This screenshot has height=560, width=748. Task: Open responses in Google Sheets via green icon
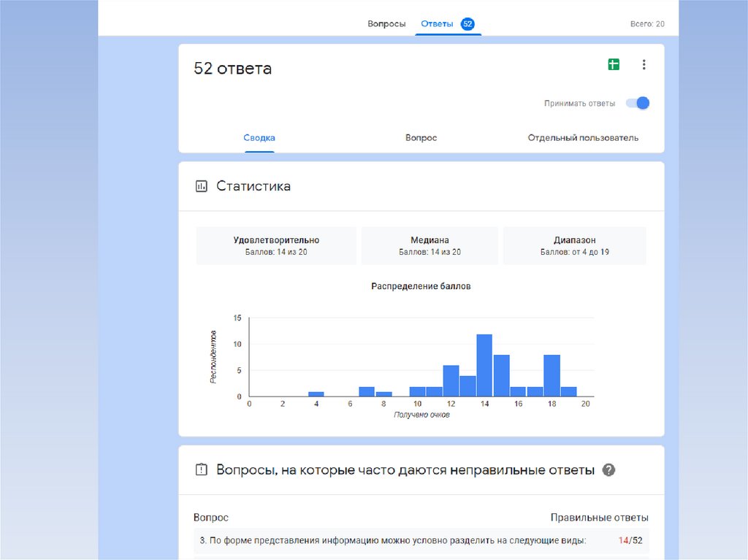pos(614,64)
